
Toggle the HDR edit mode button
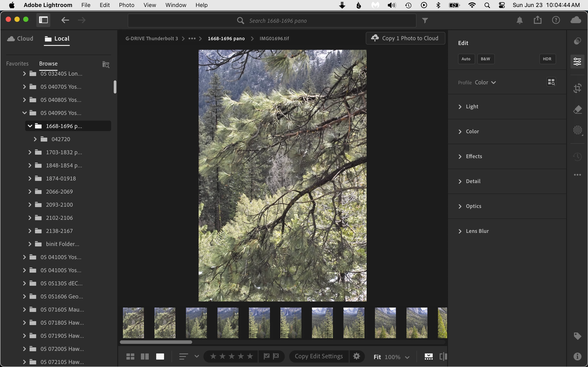[547, 59]
